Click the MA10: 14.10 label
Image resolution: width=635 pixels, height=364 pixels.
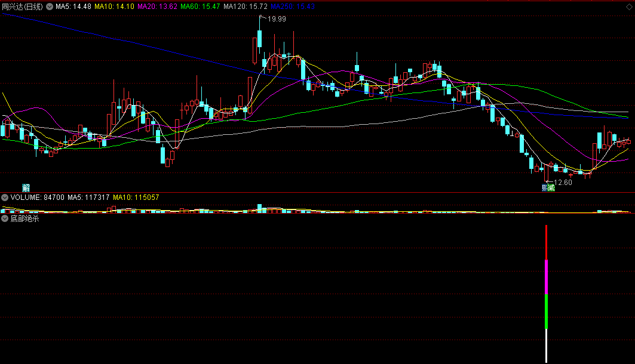pos(114,7)
